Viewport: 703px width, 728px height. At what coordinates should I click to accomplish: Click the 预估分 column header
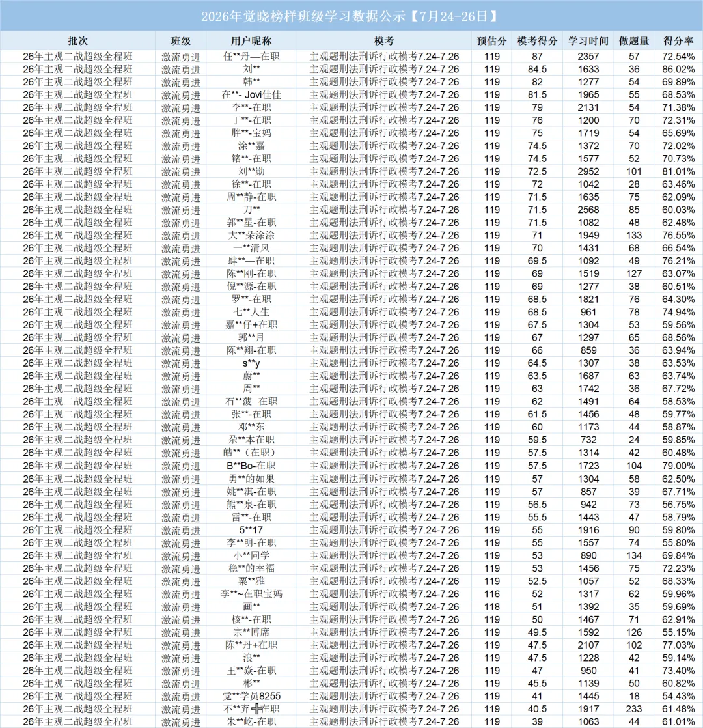click(492, 41)
